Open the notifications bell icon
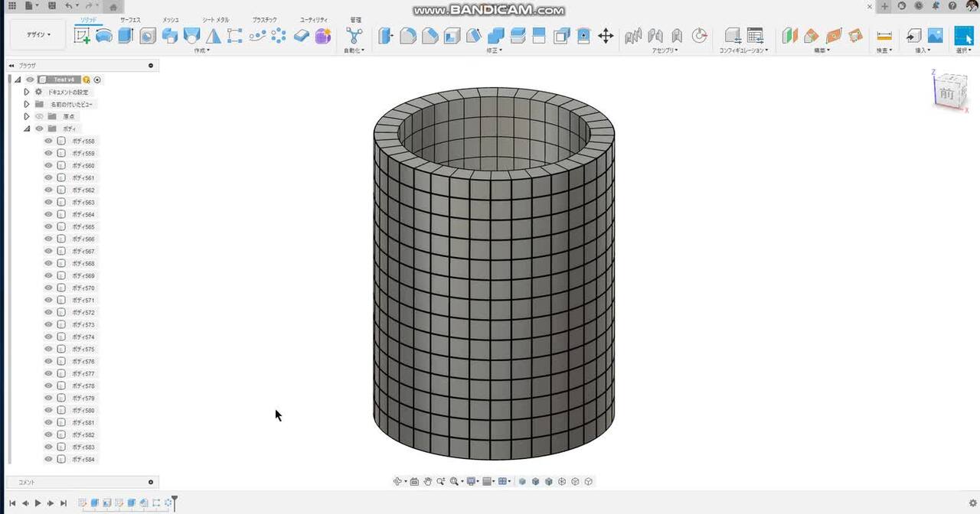 pos(936,6)
